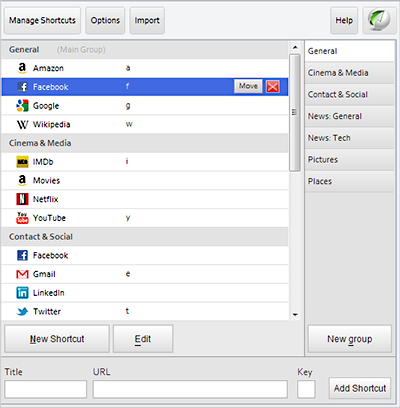Select the Gmail shortcut name
Screen dimensions: 400x408
point(44,274)
